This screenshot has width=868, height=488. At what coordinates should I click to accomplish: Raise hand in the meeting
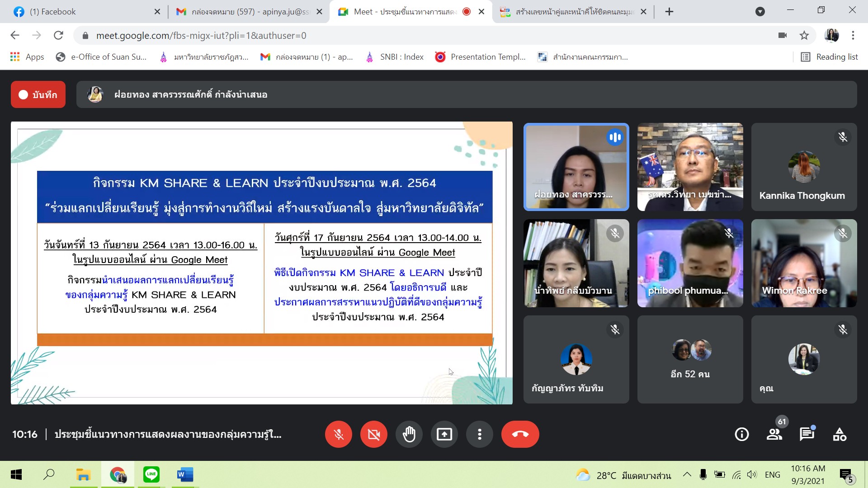click(409, 434)
